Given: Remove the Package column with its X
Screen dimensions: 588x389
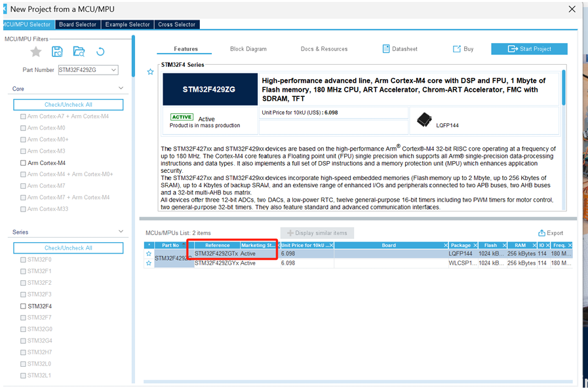Looking at the screenshot, I should point(475,245).
